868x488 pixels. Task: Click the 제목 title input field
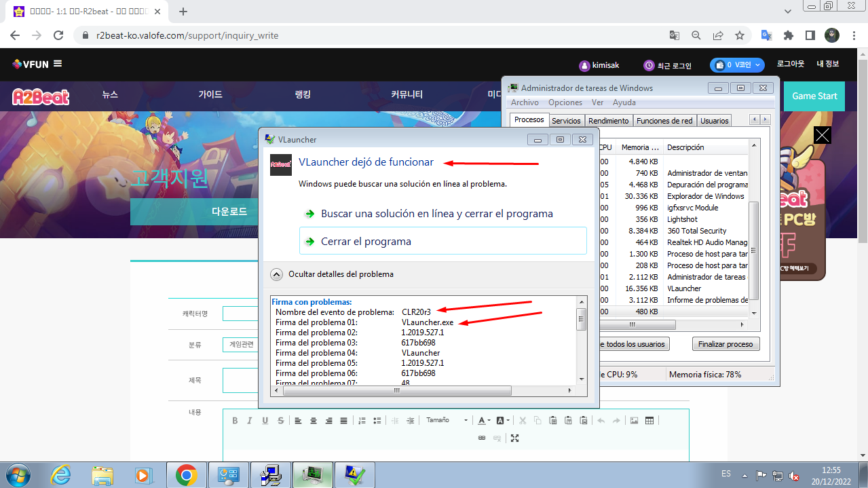240,380
